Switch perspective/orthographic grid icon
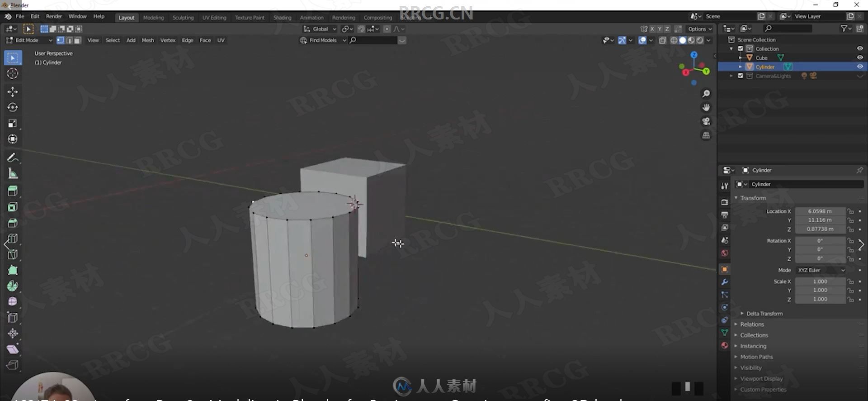 point(706,135)
